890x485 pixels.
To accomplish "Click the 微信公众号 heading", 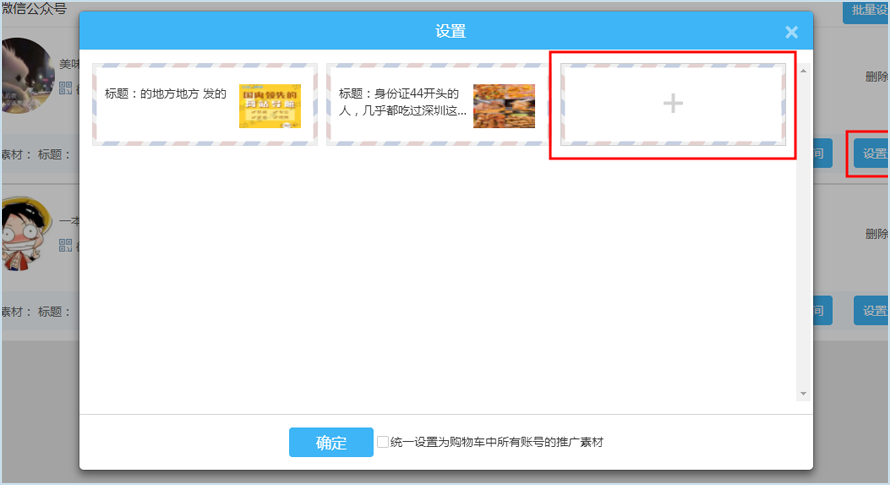I will click(x=33, y=9).
